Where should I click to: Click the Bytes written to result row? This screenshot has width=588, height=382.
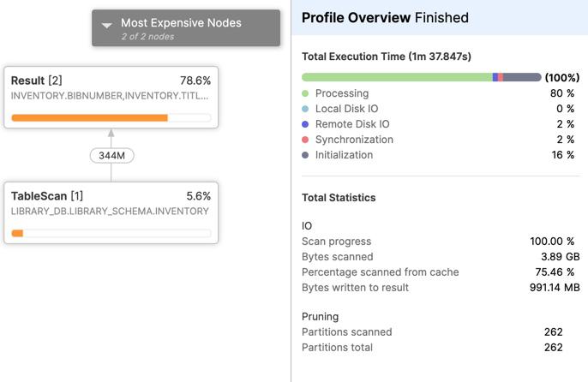[x=440, y=288]
